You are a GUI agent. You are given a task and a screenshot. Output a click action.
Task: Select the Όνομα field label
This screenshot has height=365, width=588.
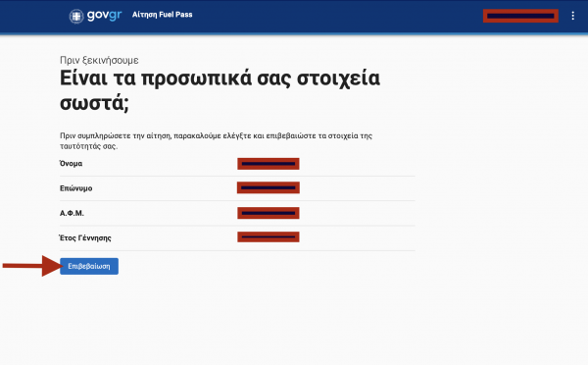[x=71, y=163]
